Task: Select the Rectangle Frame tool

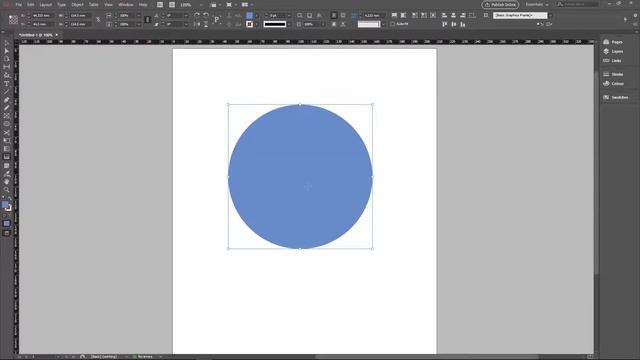Action: pyautogui.click(x=7, y=116)
